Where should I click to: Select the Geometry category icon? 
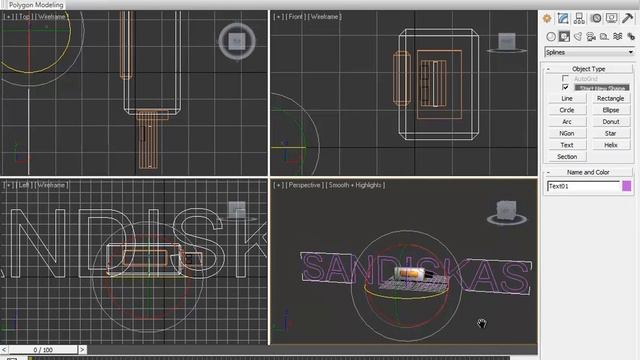coord(551,37)
